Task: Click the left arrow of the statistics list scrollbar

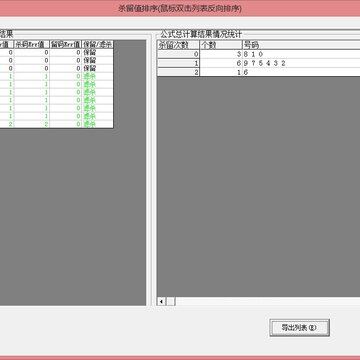Action: tap(162, 302)
